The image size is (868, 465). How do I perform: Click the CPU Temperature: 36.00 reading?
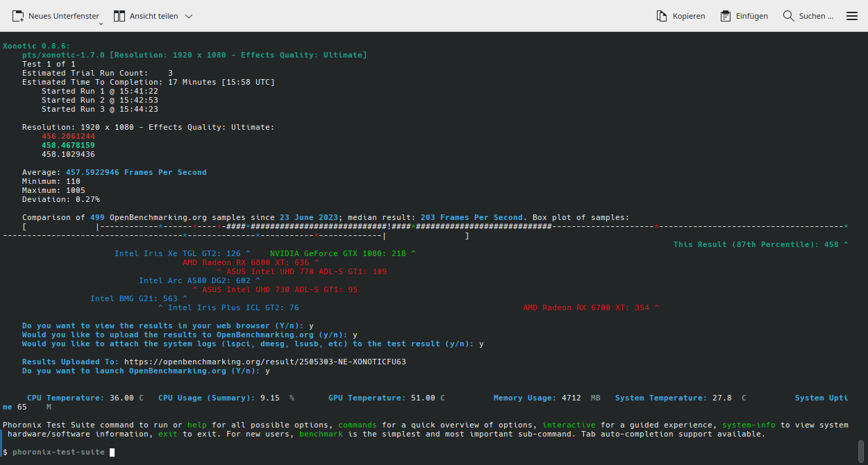pos(85,398)
